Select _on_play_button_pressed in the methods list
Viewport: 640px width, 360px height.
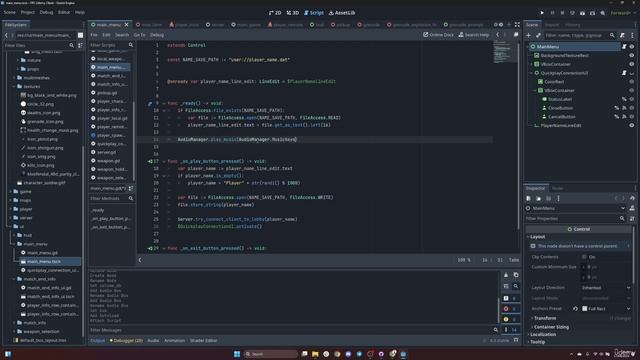pyautogui.click(x=110, y=219)
